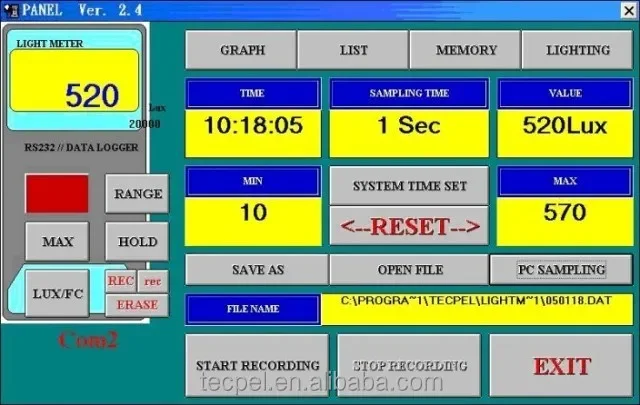This screenshot has height=405, width=640.
Task: Click the small lowercase rec button
Action: (153, 281)
